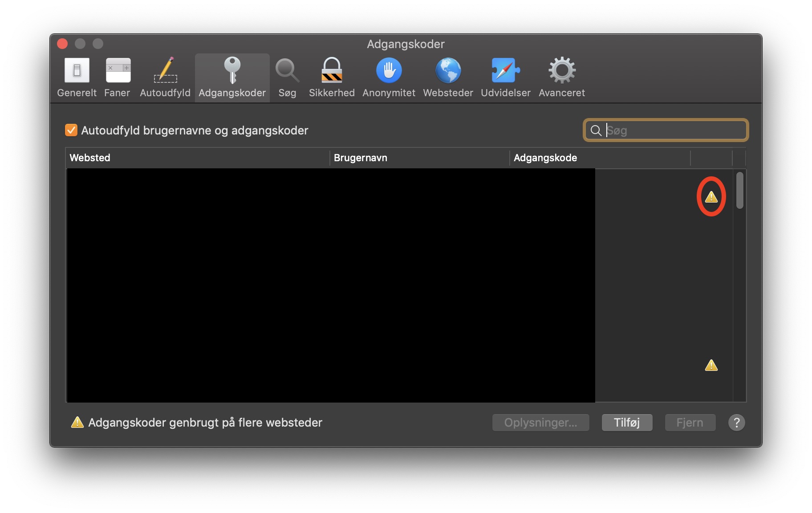Image resolution: width=812 pixels, height=513 pixels.
Task: Toggle Autoudfyld brugernavne og adgangskoder checkbox
Action: click(71, 130)
